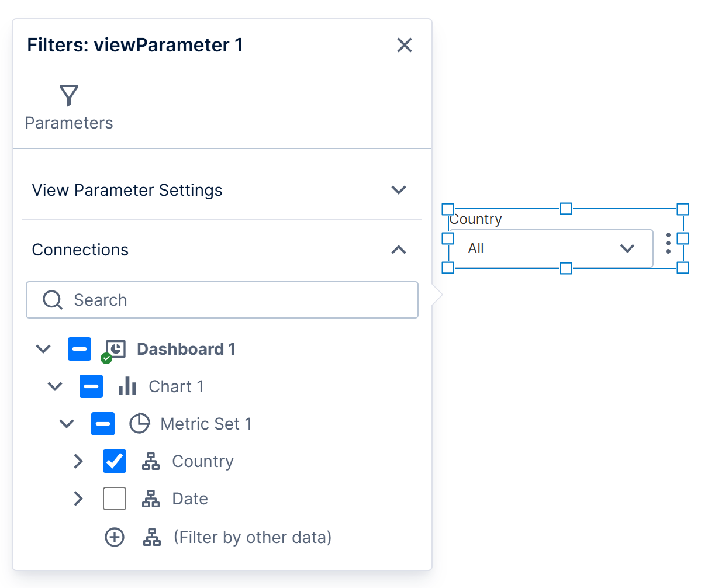Viewport: 701px width, 588px height.
Task: Close the Filters viewParameter 1 dialog
Action: tap(404, 45)
